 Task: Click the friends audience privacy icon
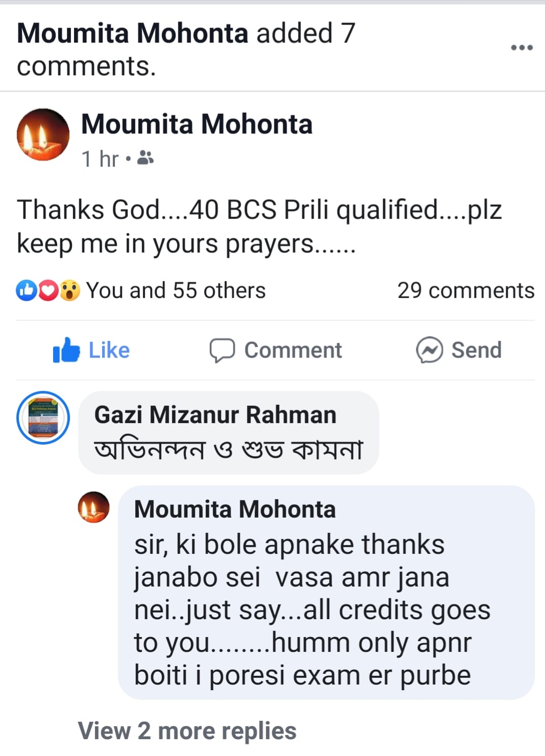tap(146, 158)
